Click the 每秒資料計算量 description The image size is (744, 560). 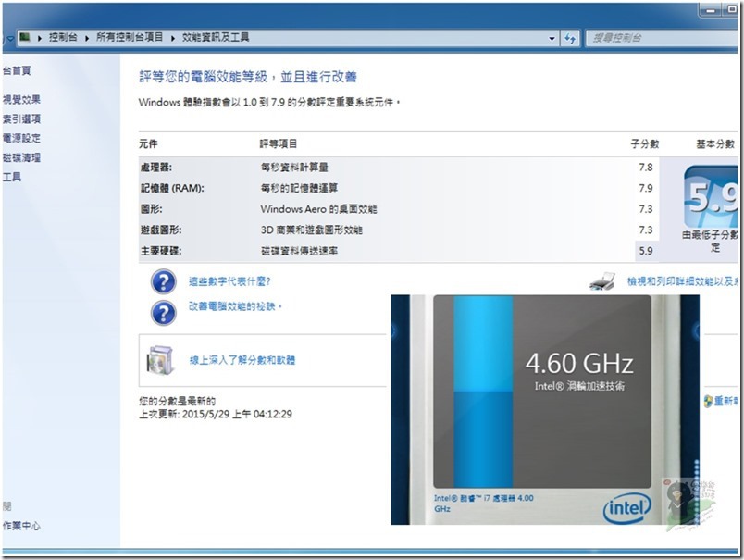coord(294,168)
